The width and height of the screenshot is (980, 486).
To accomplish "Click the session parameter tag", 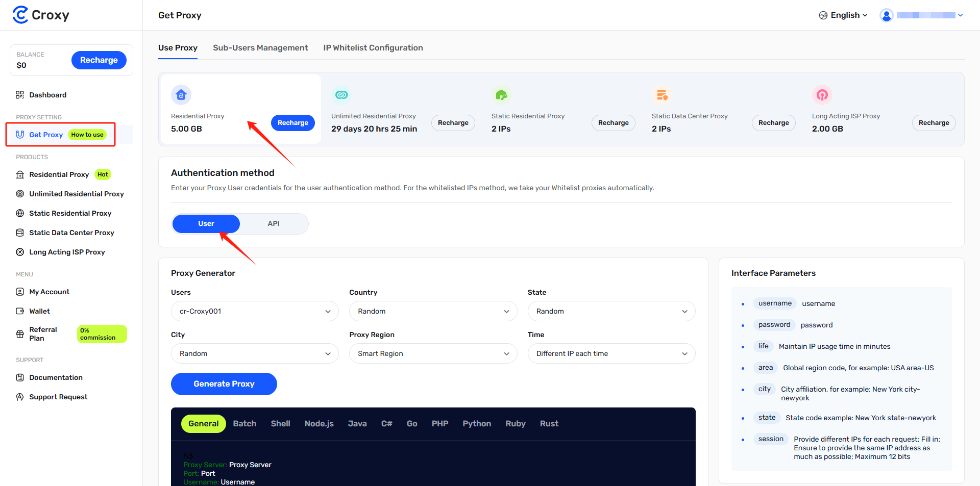I will pos(771,439).
